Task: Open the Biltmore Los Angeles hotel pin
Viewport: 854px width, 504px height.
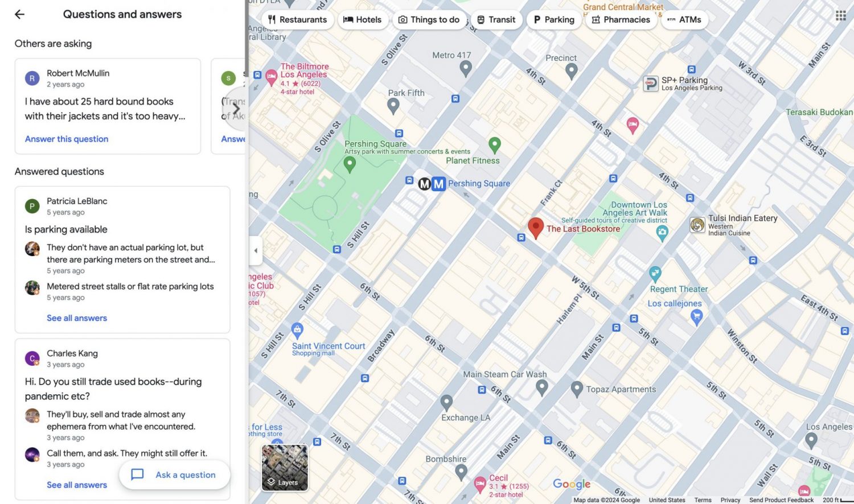Action: click(x=272, y=77)
